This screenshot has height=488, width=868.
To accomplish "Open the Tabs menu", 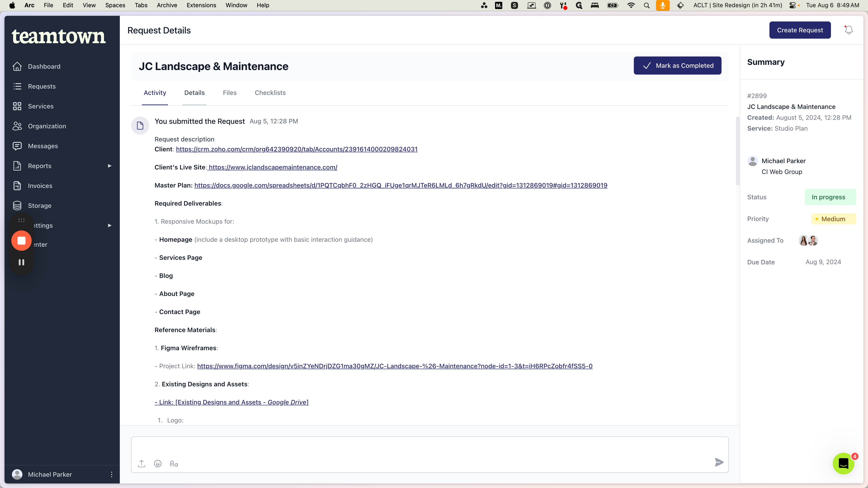I will (141, 5).
